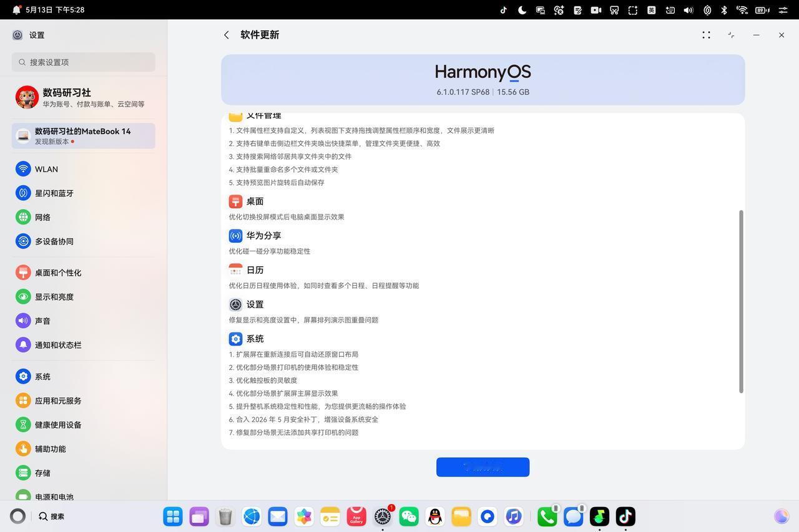
Task: Click the 健康使用设备 hourglass icon
Action: tap(23, 425)
